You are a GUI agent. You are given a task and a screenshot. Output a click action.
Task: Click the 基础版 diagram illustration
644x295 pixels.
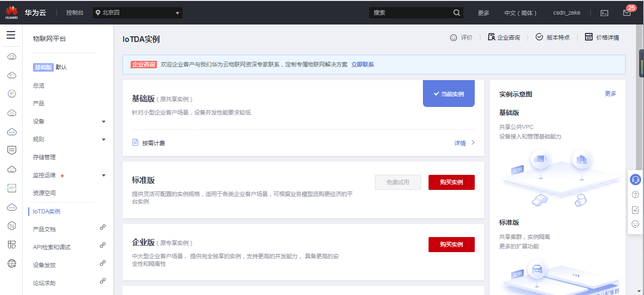pos(561,178)
